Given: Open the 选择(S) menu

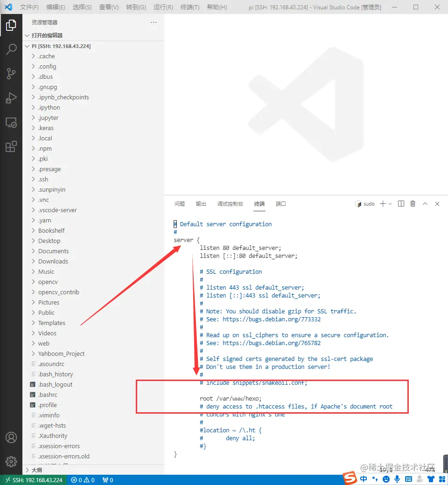Looking at the screenshot, I should point(82,7).
